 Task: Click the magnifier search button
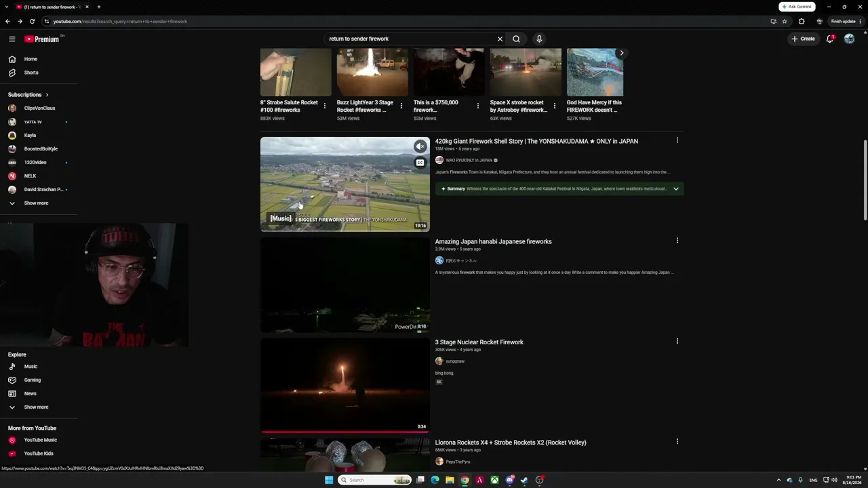click(516, 39)
